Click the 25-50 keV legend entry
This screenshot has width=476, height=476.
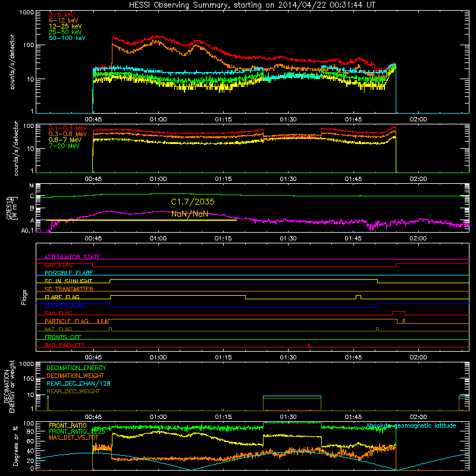click(65, 32)
